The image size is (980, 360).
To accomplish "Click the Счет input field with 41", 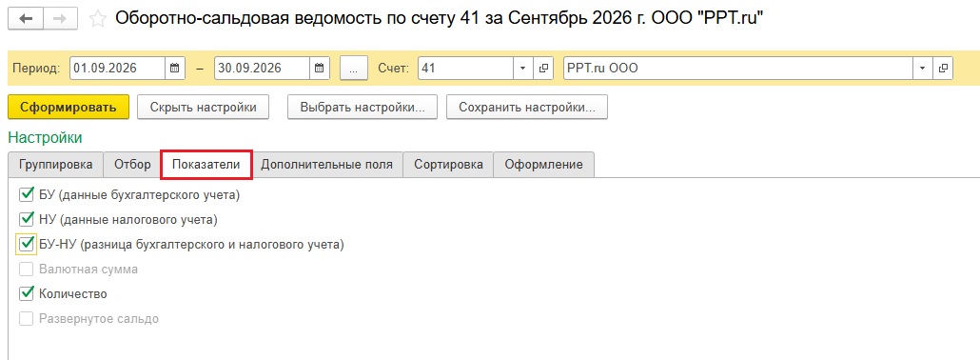I will pyautogui.click(x=465, y=69).
